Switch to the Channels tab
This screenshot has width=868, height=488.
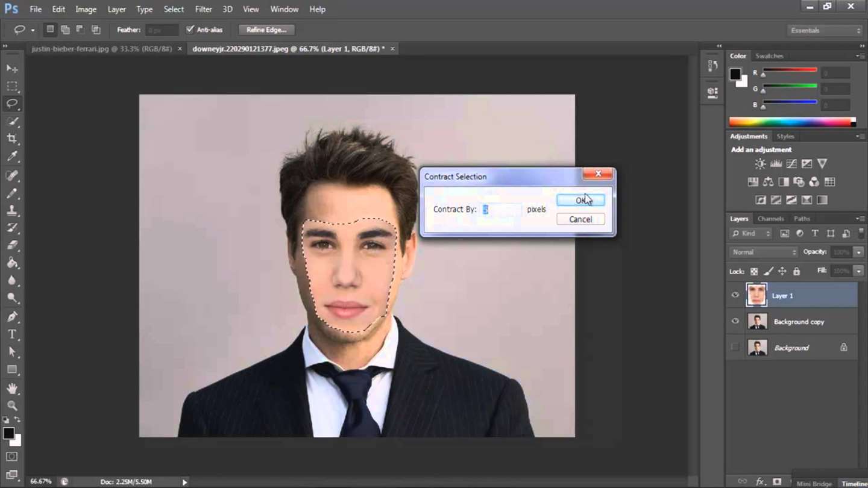coord(770,219)
